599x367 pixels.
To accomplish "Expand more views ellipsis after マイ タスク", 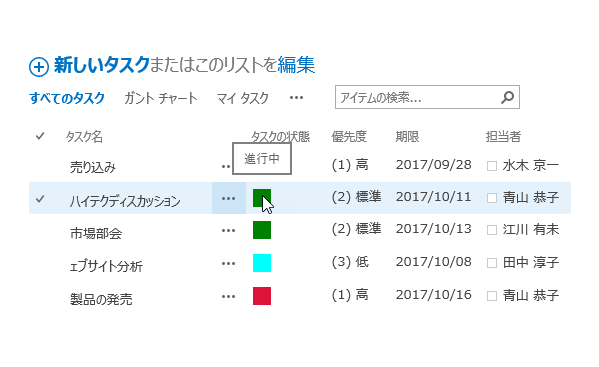I will pos(296,98).
